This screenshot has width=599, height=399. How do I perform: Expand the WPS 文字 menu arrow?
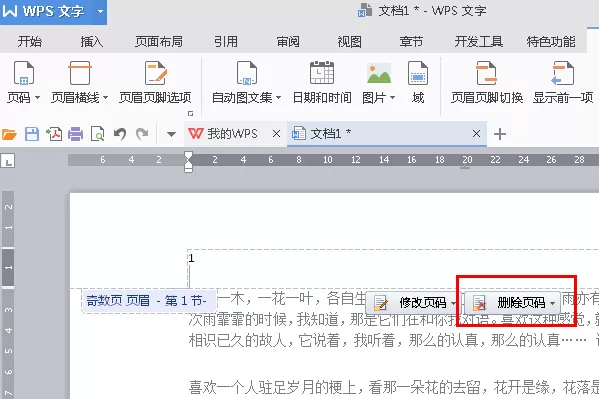click(100, 11)
